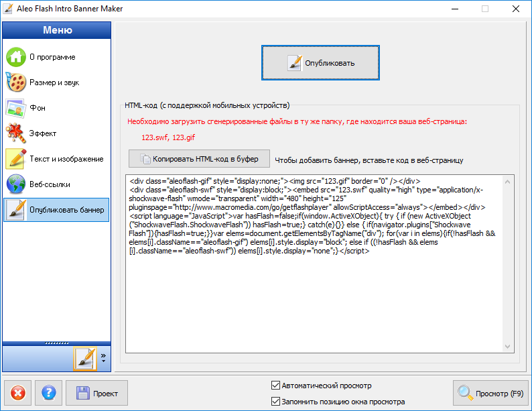This screenshot has width=532, height=411.
Task: Click the film reel icon for Размер и звук
Action: point(16,82)
